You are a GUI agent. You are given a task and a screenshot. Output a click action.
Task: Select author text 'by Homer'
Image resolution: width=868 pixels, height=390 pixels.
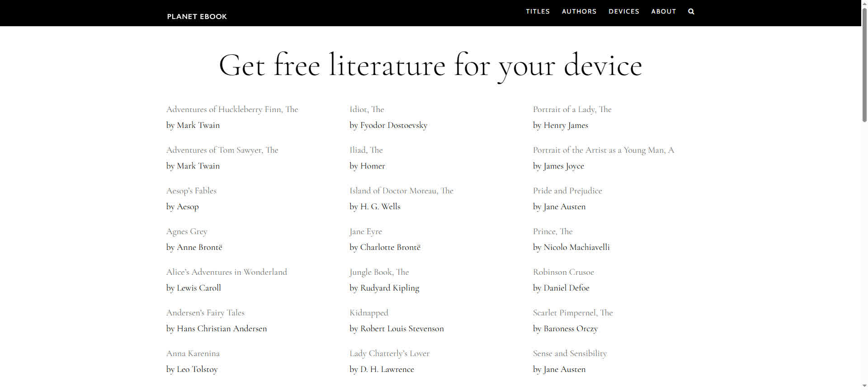[x=368, y=166]
